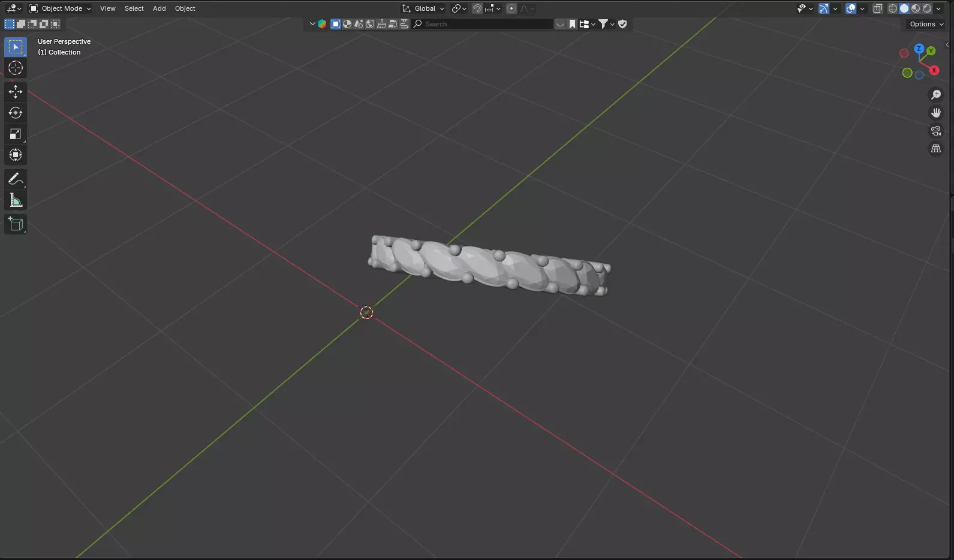Image resolution: width=954 pixels, height=560 pixels.
Task: Click the red X axis on navigation gizmo
Action: point(934,71)
